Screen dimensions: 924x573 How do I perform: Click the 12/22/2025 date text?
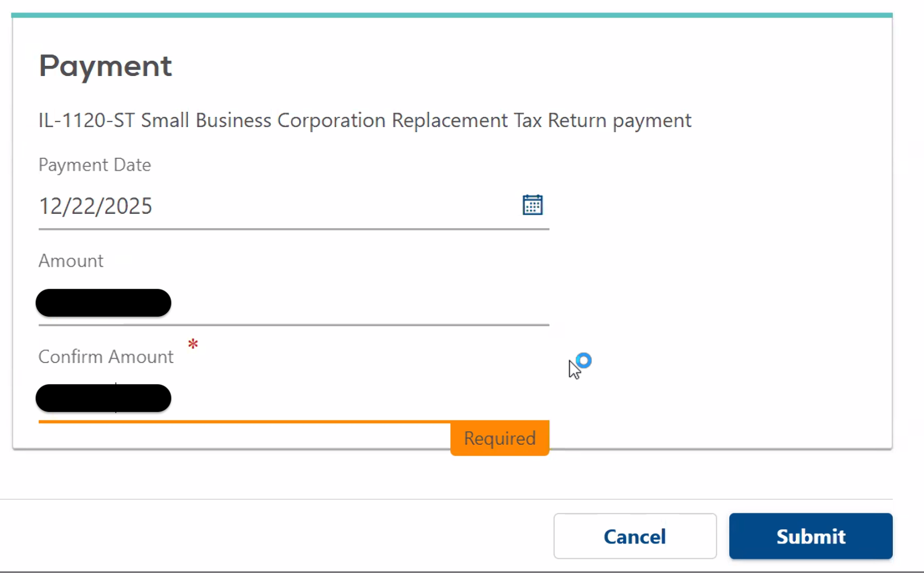point(95,206)
